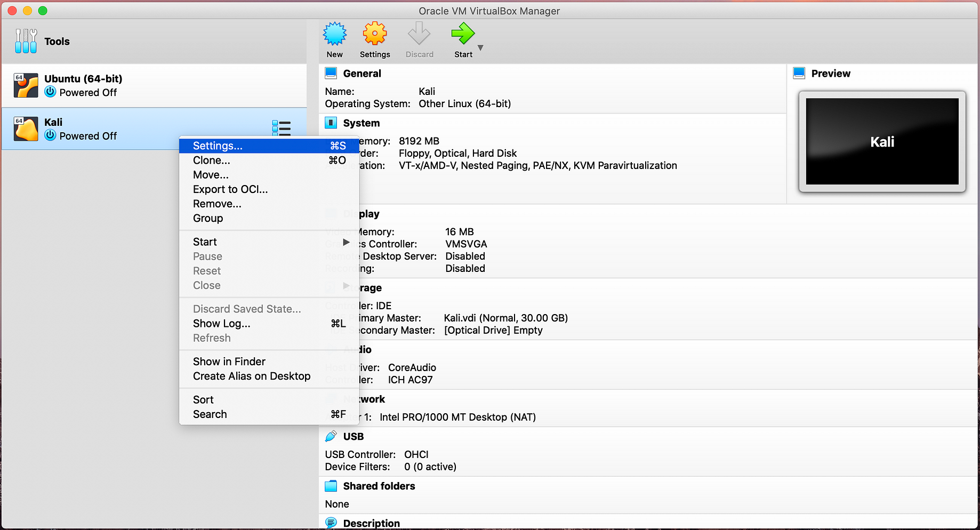The height and width of the screenshot is (530, 980).
Task: Click the [Optical Drive] Empty entry
Action: [493, 331]
